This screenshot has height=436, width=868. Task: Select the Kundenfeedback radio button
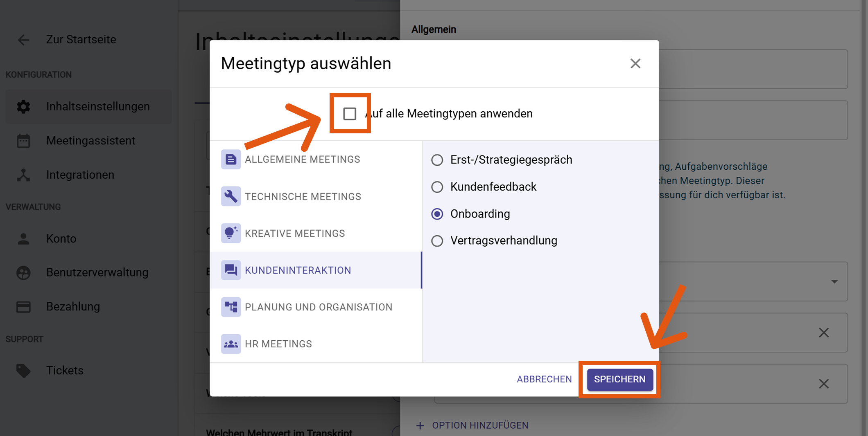(x=437, y=187)
